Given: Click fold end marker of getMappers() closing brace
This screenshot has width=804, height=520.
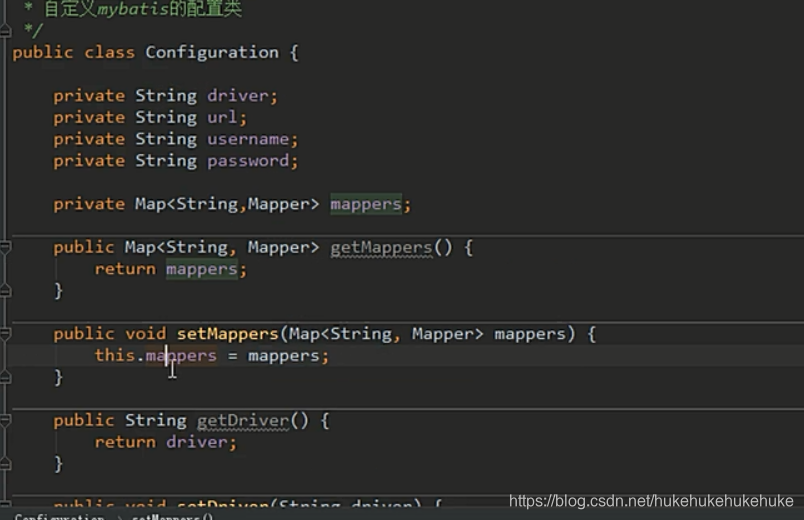Looking at the screenshot, I should 5,291.
